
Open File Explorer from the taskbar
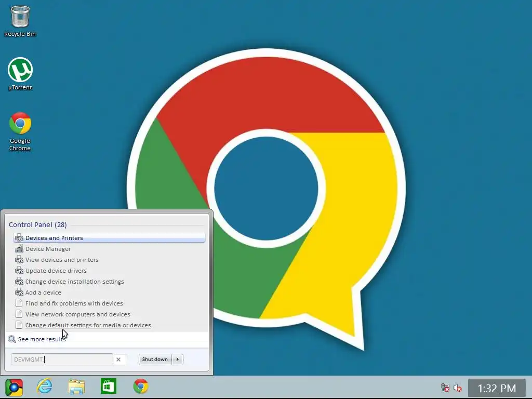pos(76,387)
